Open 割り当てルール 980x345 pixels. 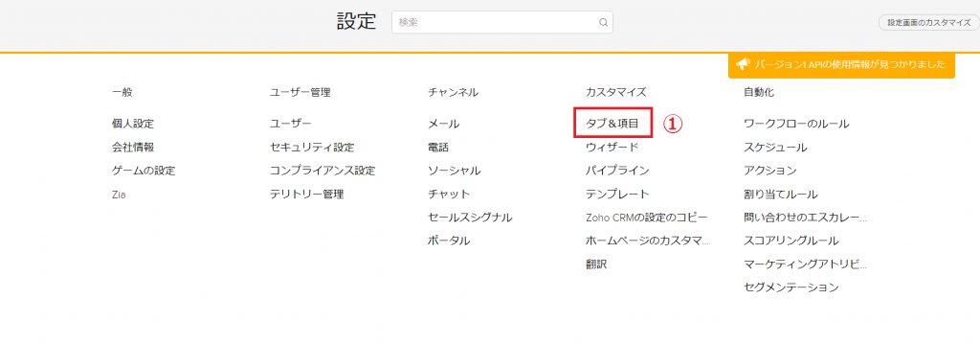click(781, 195)
